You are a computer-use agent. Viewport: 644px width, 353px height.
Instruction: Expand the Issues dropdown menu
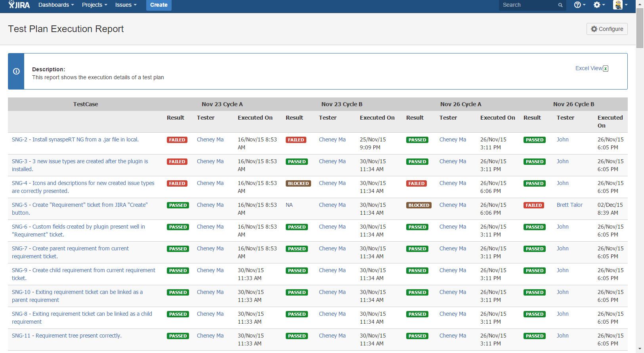126,5
